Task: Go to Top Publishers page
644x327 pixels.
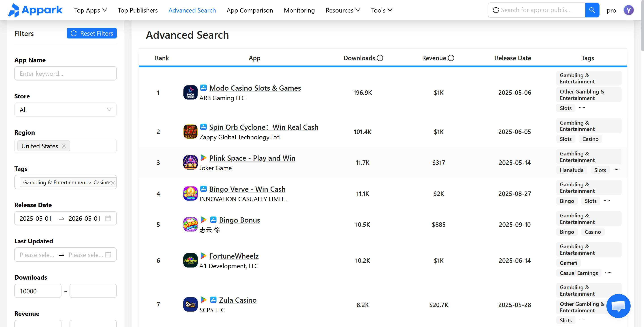Action: pos(138,10)
